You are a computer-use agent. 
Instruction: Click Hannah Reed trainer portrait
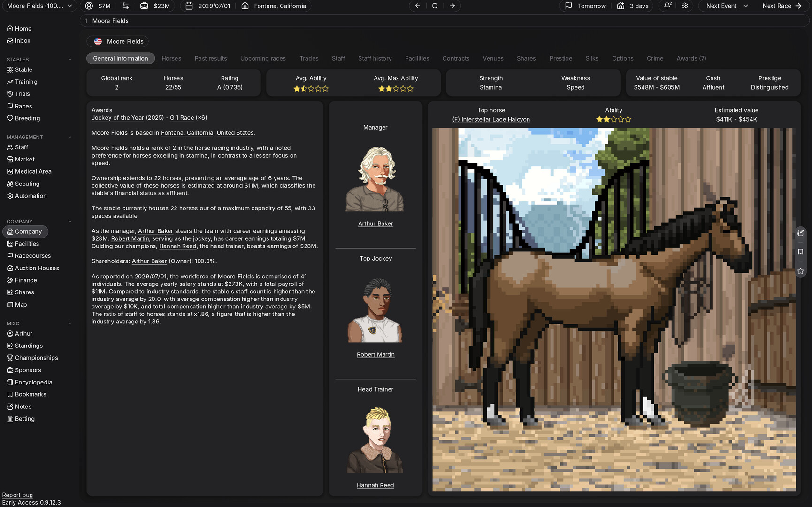375,440
